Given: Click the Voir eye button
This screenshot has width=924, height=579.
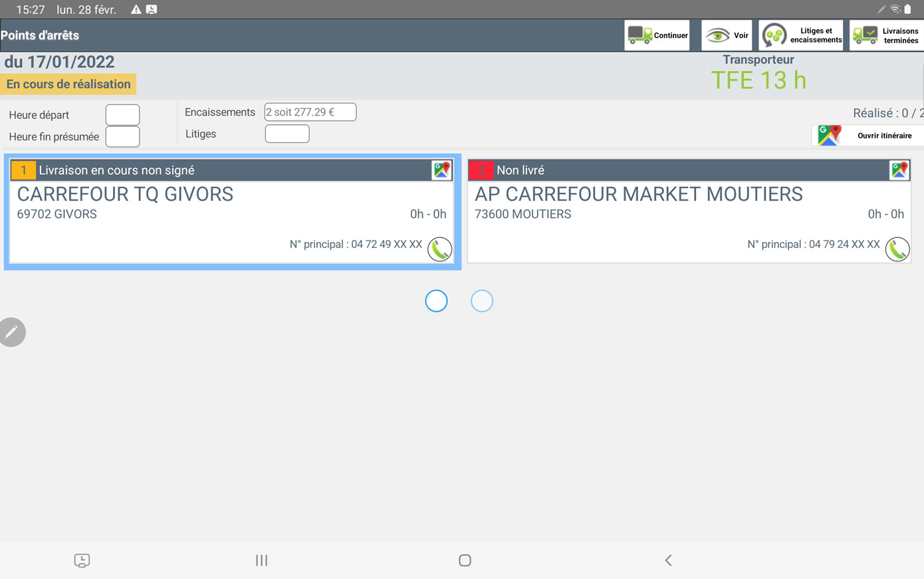Looking at the screenshot, I should coord(727,35).
